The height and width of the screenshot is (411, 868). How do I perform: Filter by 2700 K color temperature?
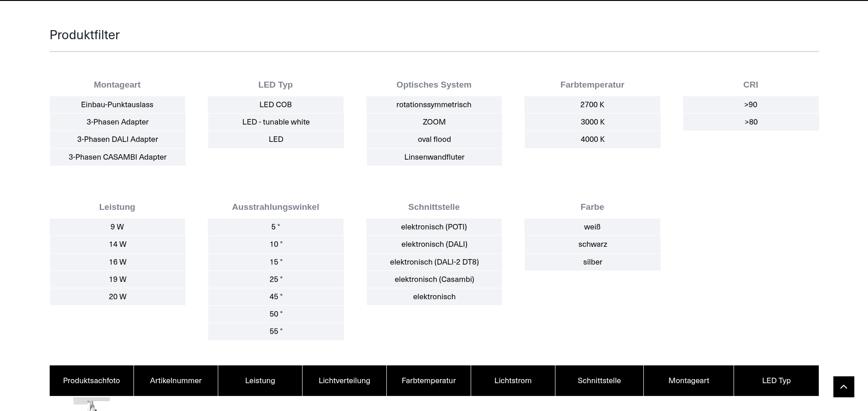[592, 105]
